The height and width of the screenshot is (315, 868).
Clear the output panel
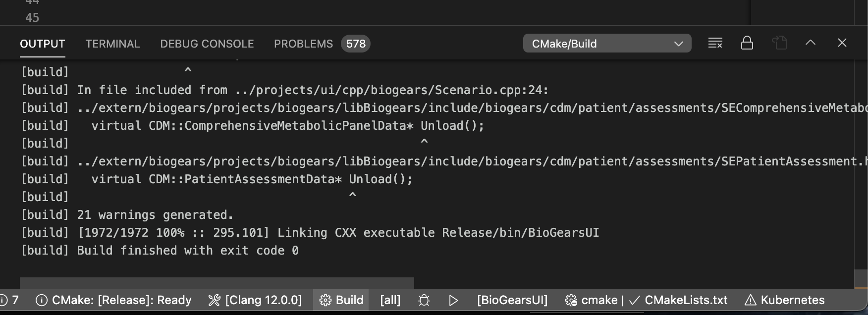715,43
